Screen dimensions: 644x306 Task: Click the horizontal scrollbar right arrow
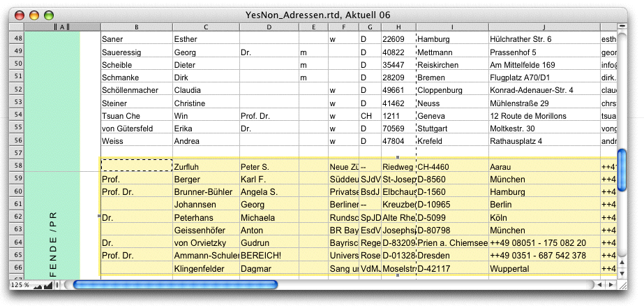pyautogui.click(x=611, y=285)
